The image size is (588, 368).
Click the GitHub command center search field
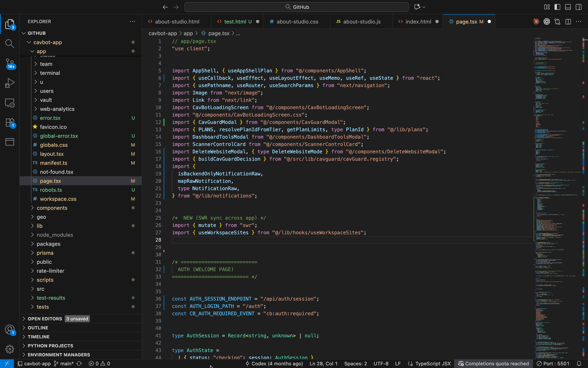pyautogui.click(x=296, y=7)
